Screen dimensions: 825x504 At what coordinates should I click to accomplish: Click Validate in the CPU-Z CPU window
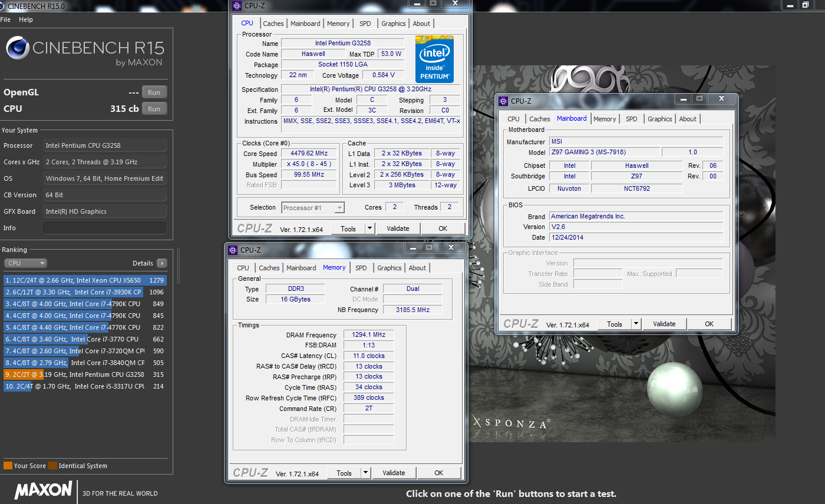click(398, 228)
